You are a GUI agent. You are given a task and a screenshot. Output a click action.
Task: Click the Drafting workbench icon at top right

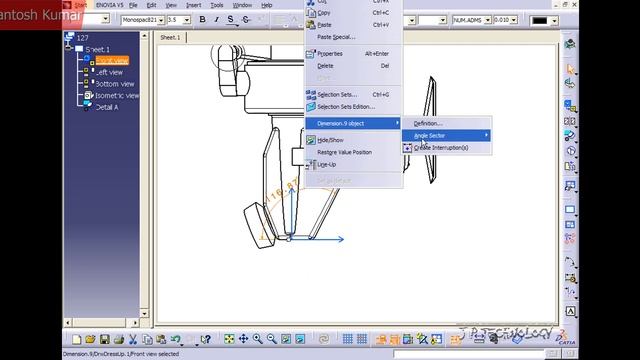(x=570, y=44)
